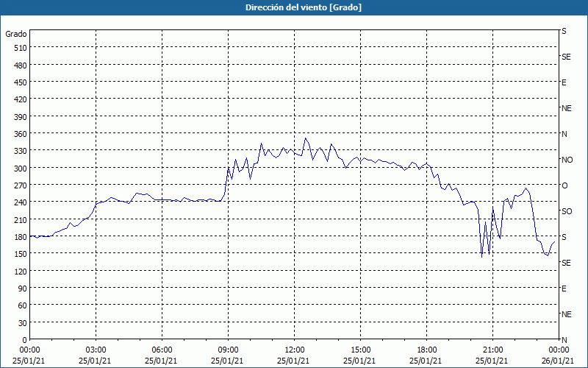
Task: Click the 21:00 time axis label
Action: [x=492, y=350]
